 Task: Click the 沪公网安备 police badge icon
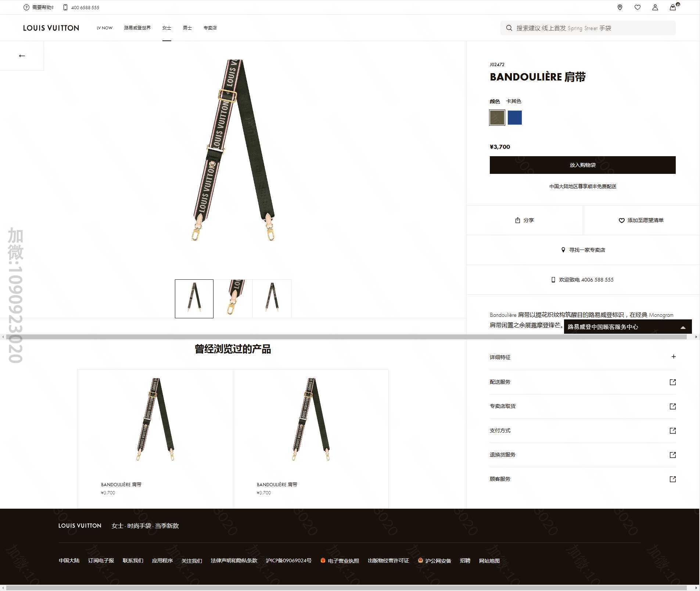point(421,560)
